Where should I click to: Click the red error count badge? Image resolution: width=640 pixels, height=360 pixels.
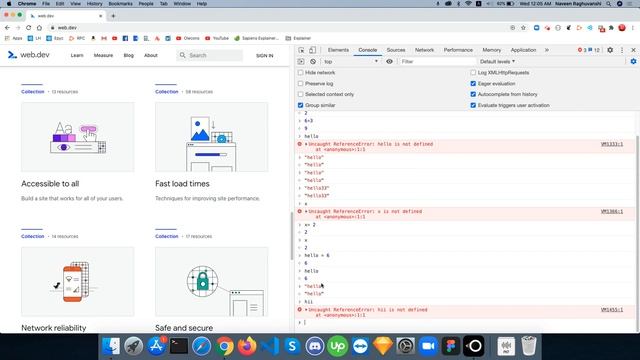582,50
